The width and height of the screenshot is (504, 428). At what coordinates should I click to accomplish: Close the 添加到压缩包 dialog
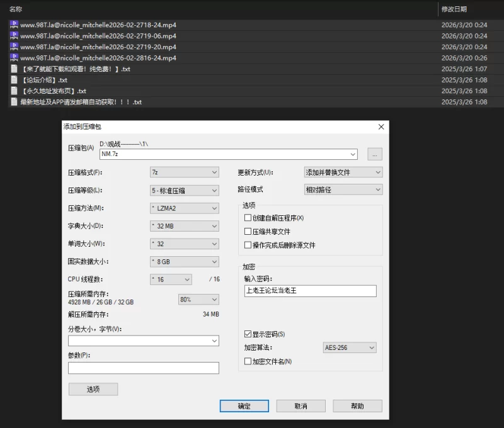click(381, 127)
